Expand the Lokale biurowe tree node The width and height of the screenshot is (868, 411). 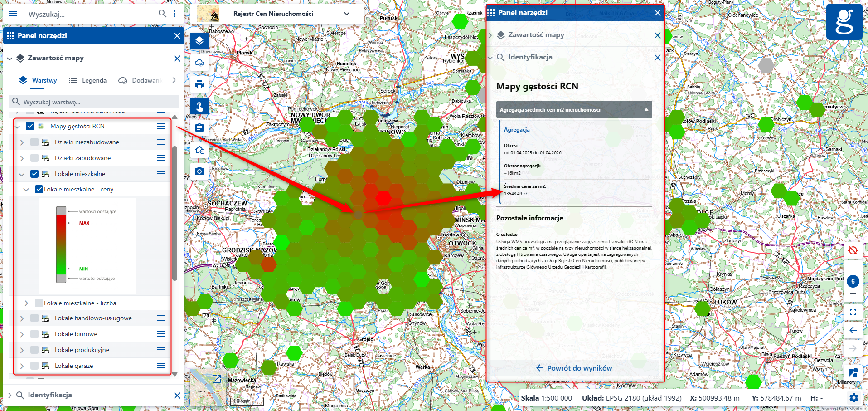(x=22, y=334)
